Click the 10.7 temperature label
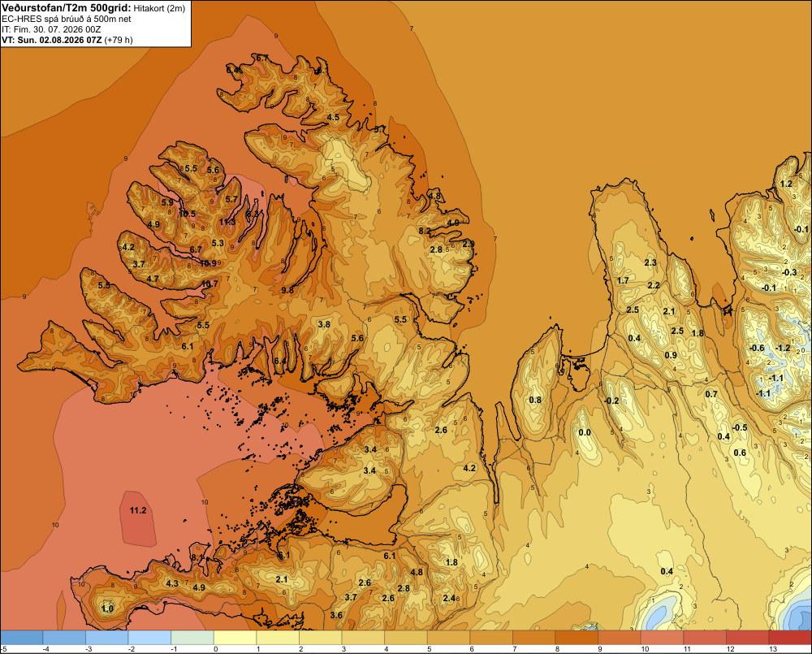 (x=209, y=284)
